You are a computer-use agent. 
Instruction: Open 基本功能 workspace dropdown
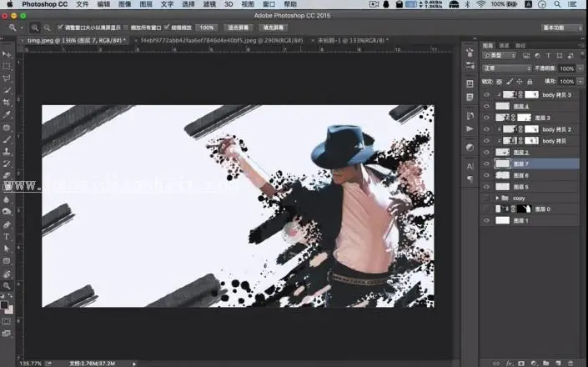point(561,28)
